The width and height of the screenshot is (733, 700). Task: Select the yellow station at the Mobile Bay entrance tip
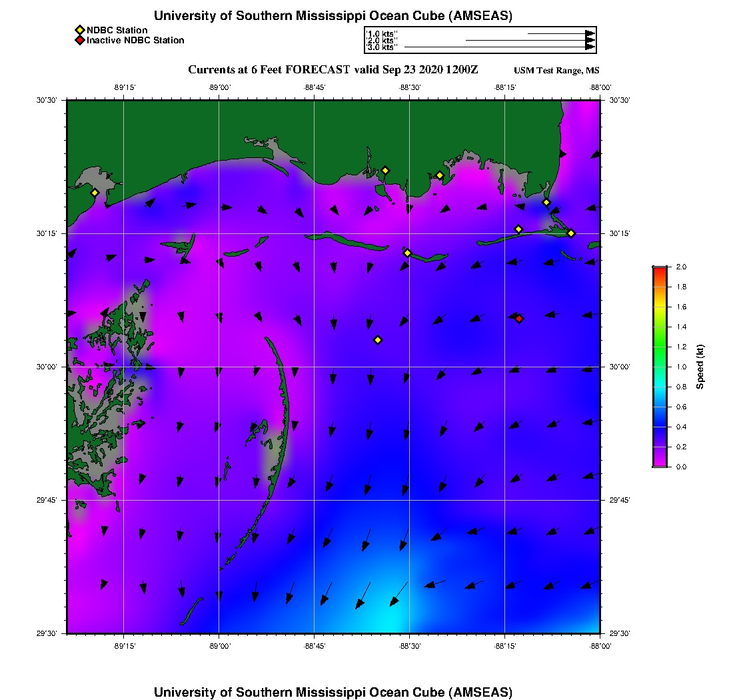click(546, 203)
